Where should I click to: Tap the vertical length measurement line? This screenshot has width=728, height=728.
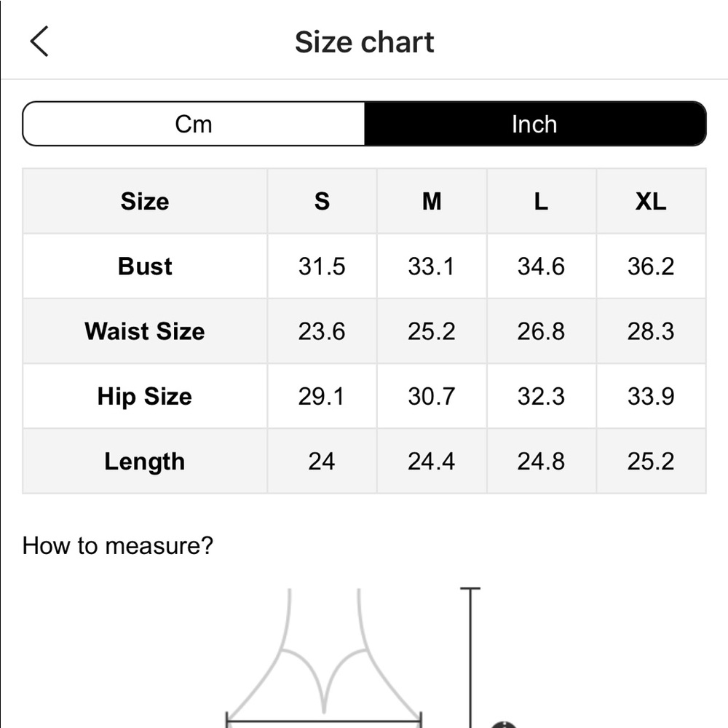pos(470,657)
